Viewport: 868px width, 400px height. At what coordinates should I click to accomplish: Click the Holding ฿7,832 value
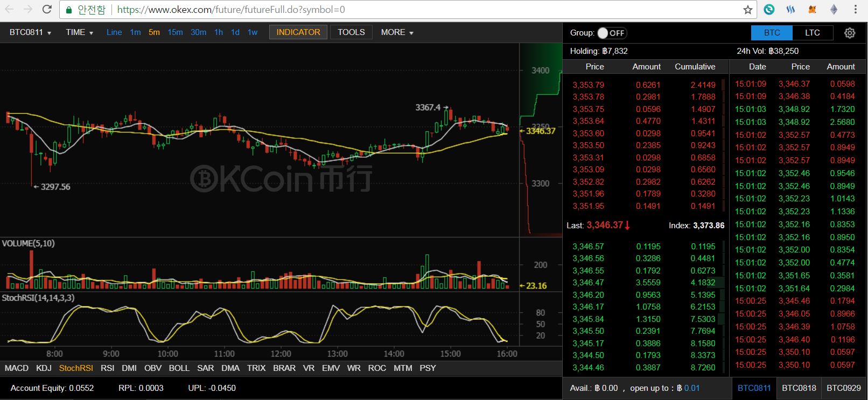point(615,51)
